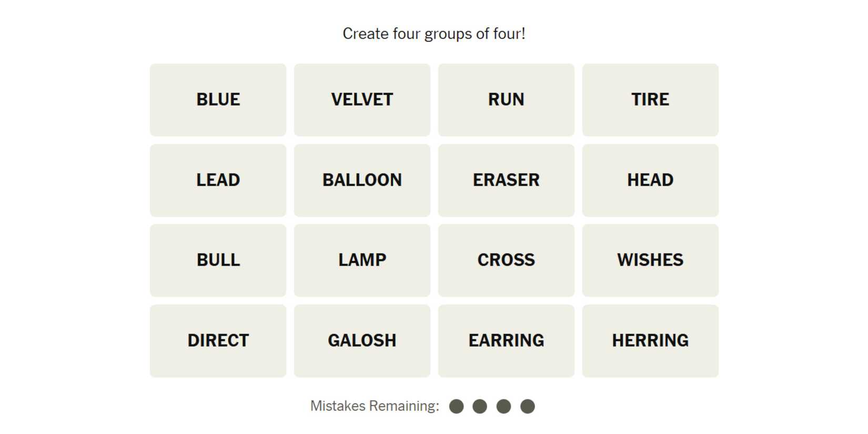The width and height of the screenshot is (868, 434).
Task: Select the BULL tile
Action: pyautogui.click(x=218, y=260)
